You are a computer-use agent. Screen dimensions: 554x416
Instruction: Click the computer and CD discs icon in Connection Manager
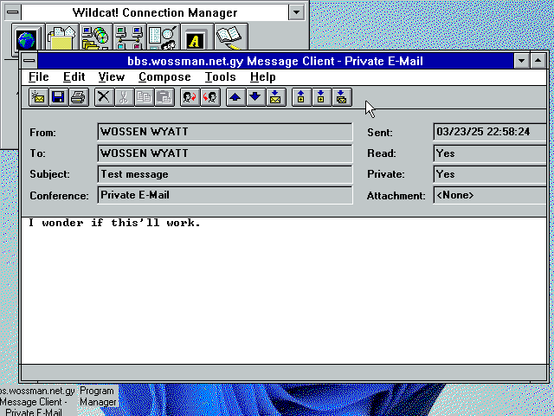coord(95,37)
